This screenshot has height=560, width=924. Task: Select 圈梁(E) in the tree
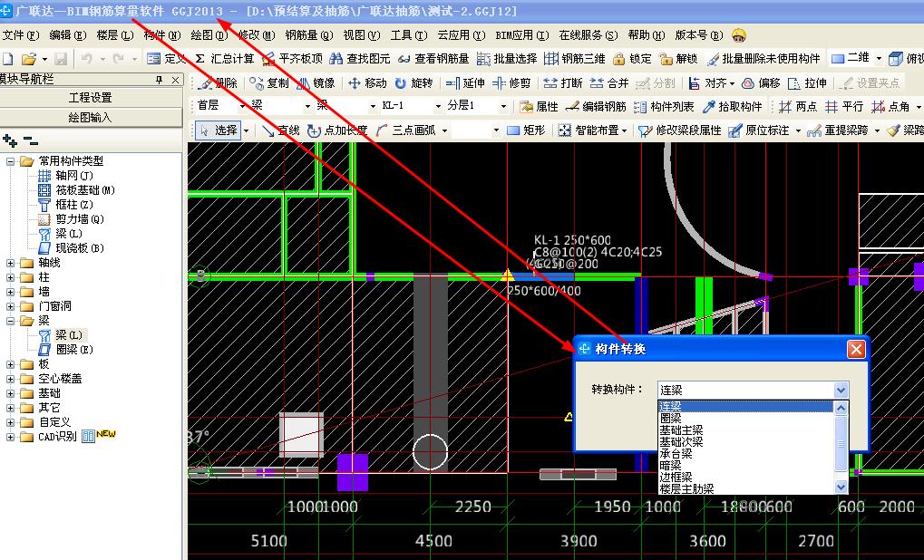pos(74,350)
